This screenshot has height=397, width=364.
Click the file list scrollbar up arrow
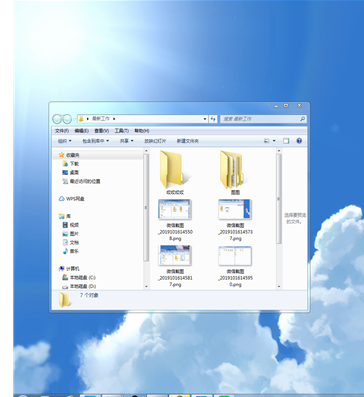click(279, 151)
